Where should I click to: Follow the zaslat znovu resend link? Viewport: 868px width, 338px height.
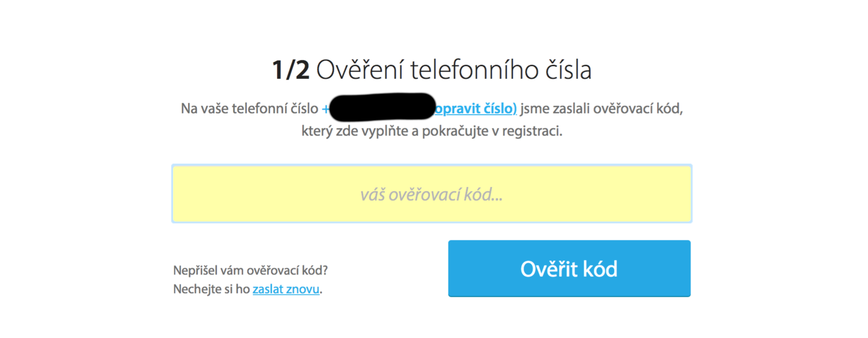[286, 289]
